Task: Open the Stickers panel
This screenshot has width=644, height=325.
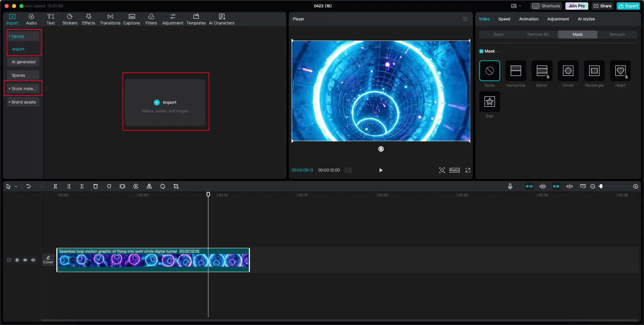Action: [x=70, y=19]
